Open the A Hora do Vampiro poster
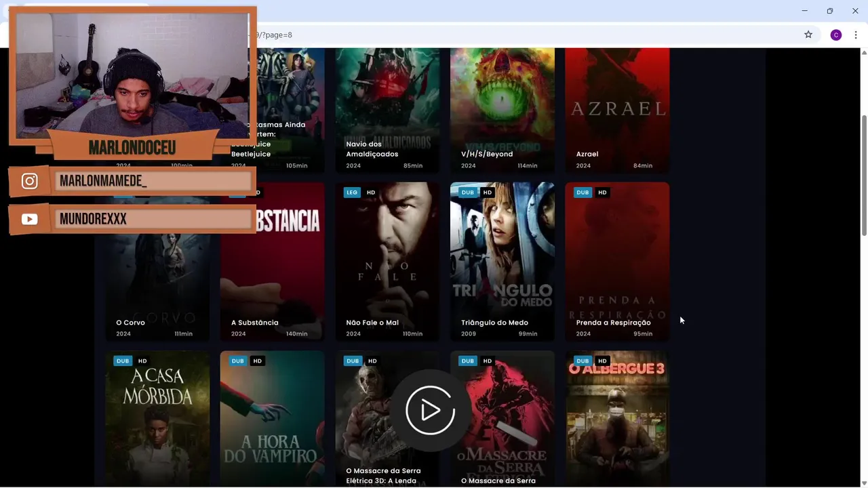The width and height of the screenshot is (868, 488). click(x=272, y=419)
